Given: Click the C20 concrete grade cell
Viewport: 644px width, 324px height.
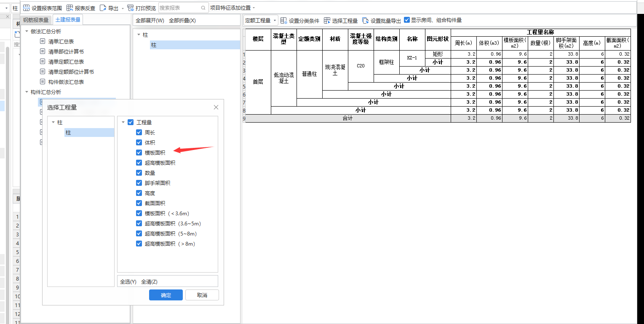Looking at the screenshot, I should 361,66.
